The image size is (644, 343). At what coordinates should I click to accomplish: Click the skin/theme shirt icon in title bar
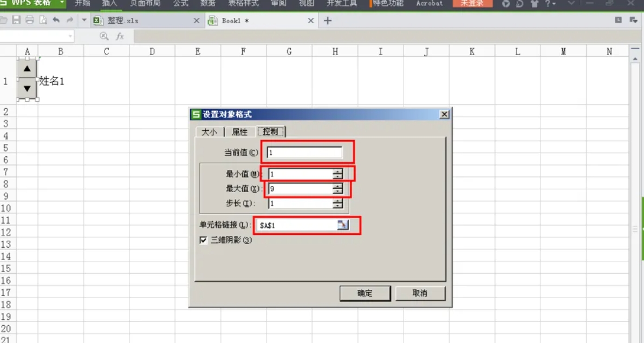(535, 4)
